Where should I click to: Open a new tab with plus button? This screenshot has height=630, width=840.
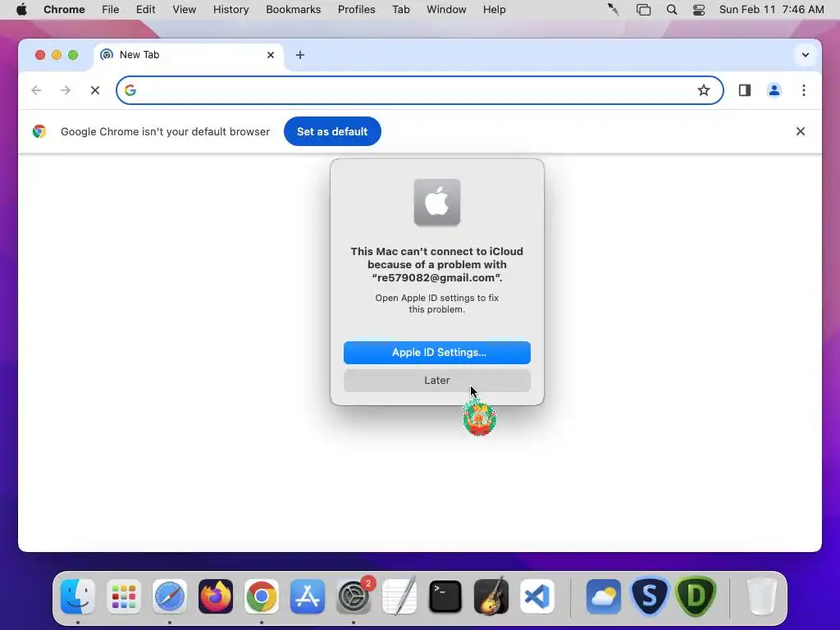(x=300, y=55)
